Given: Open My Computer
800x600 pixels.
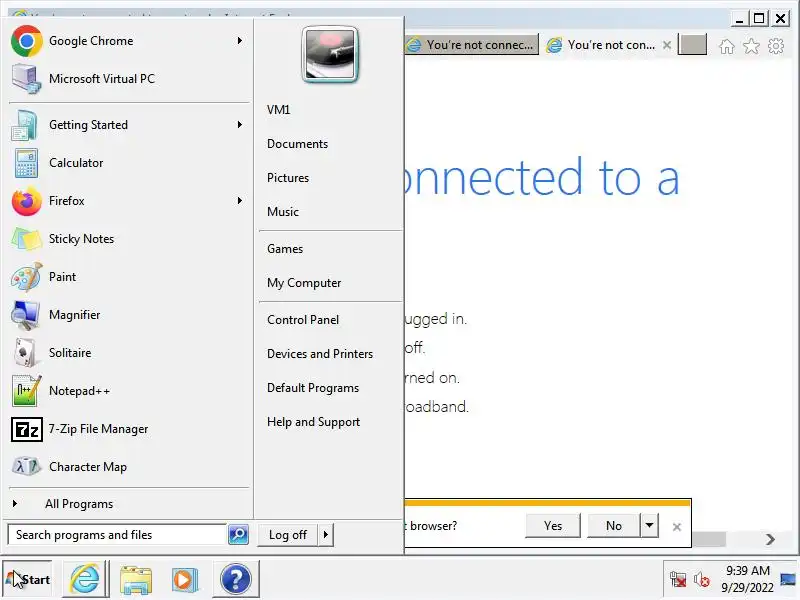Looking at the screenshot, I should pyautogui.click(x=304, y=283).
